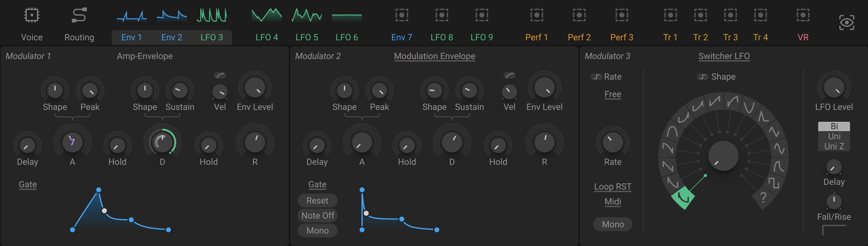
Task: Open the Switcher LFO type dropdown
Action: point(724,56)
